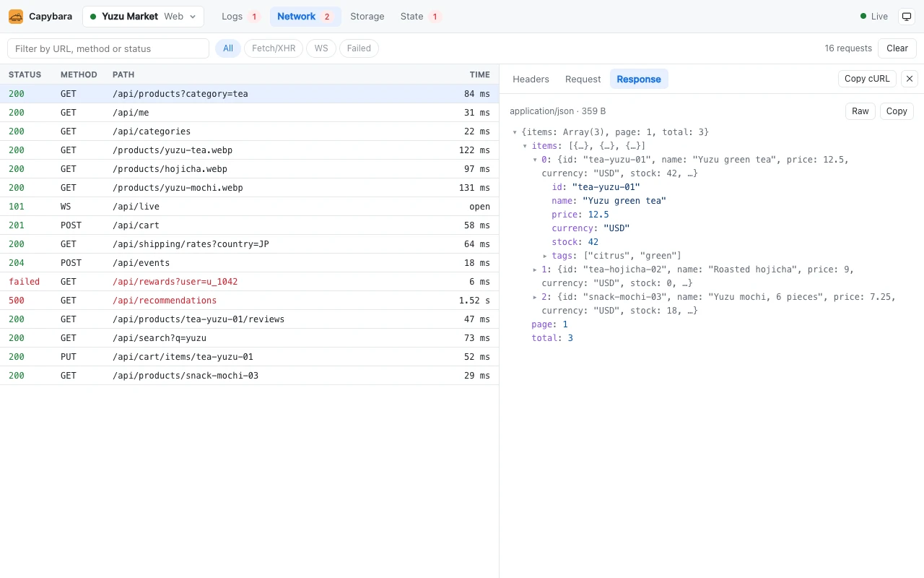Collapse the root response object
Image resolution: width=924 pixels, height=578 pixels.
[514, 132]
